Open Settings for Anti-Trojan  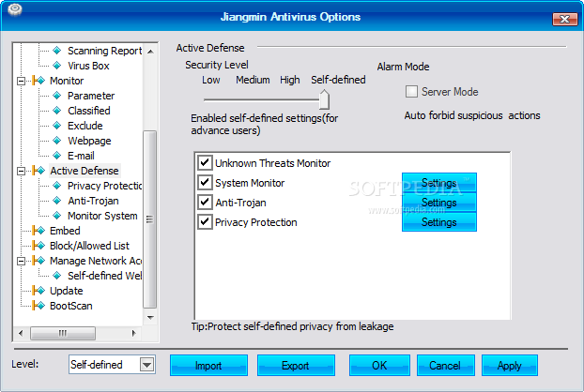439,203
